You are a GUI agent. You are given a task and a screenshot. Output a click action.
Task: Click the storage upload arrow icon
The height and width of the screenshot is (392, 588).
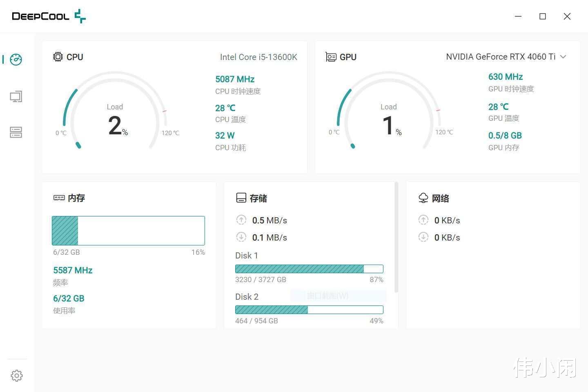[241, 220]
